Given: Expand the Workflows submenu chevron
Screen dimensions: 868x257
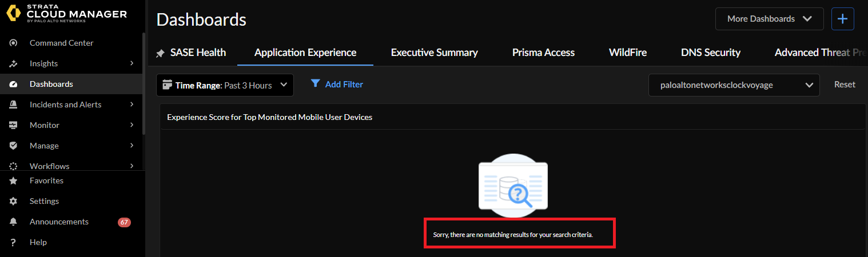Looking at the screenshot, I should click(x=132, y=166).
